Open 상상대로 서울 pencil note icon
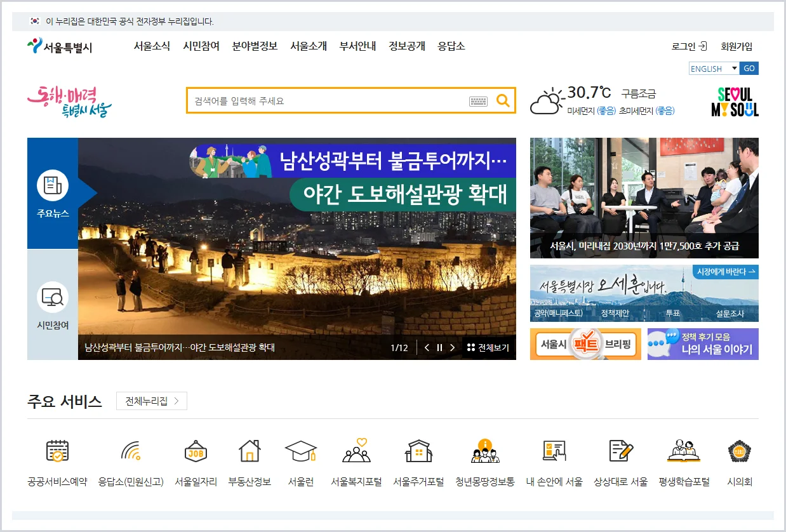 coord(621,451)
